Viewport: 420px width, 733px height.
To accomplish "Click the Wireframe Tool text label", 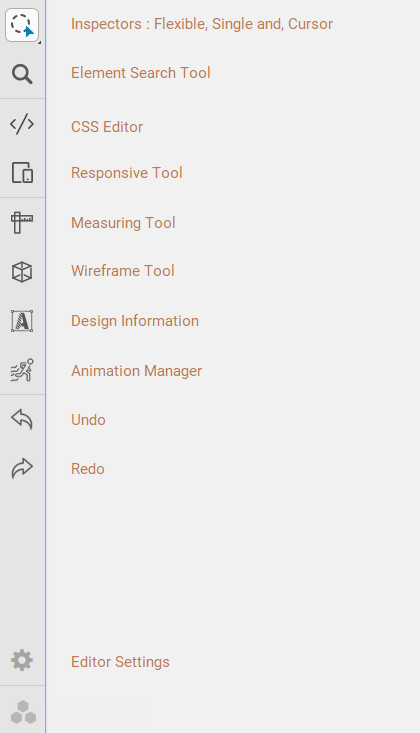I will (x=123, y=271).
